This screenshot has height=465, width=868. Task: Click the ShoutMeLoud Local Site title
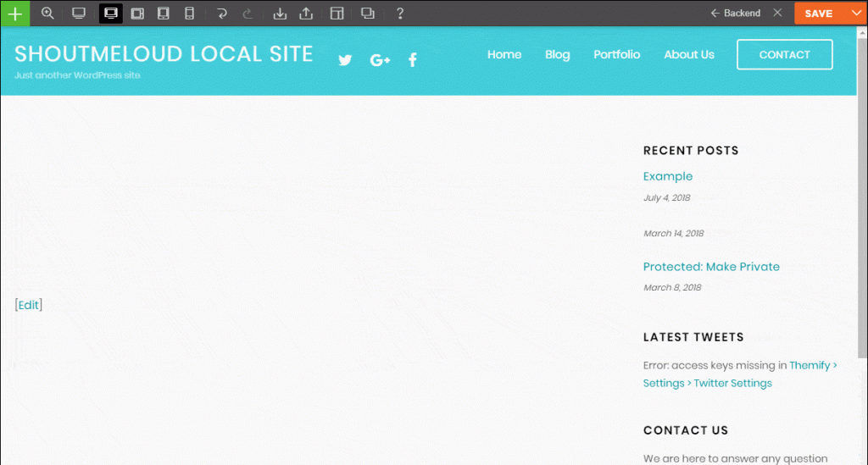coord(164,53)
